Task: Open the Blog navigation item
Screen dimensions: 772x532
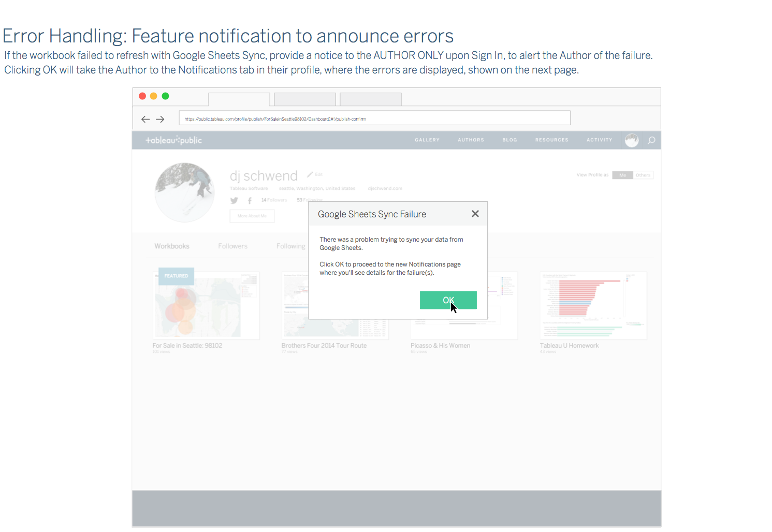Action: tap(509, 140)
